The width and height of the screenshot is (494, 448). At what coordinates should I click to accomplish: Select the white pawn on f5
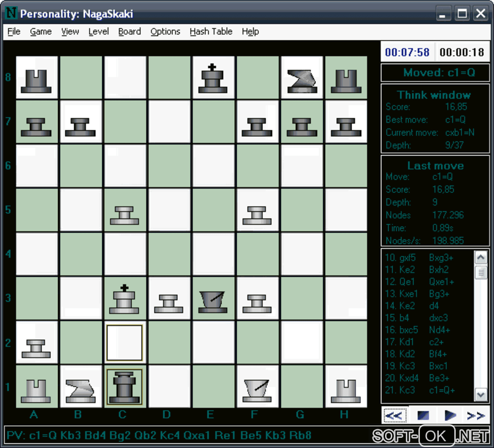257,216
